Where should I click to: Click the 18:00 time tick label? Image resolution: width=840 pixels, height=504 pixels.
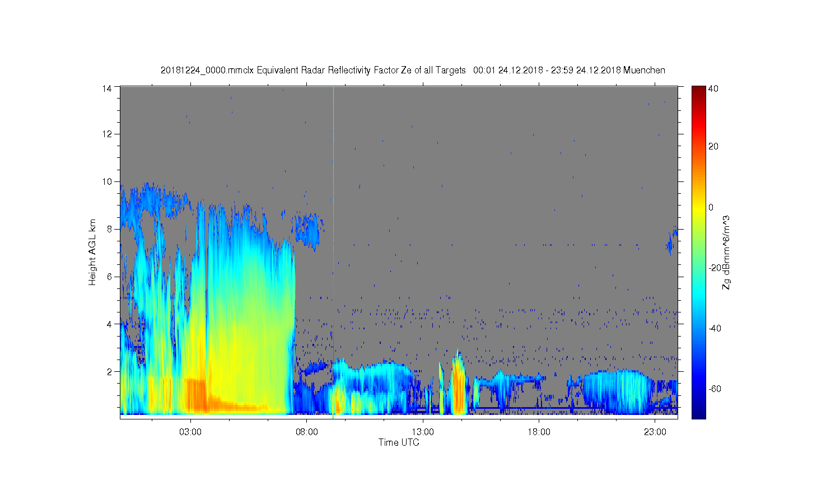pyautogui.click(x=539, y=432)
